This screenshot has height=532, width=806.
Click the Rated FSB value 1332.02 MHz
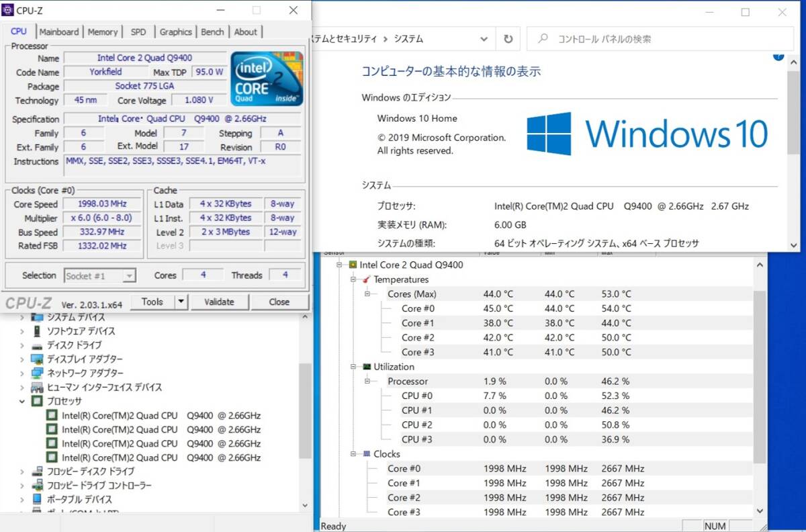(x=102, y=246)
